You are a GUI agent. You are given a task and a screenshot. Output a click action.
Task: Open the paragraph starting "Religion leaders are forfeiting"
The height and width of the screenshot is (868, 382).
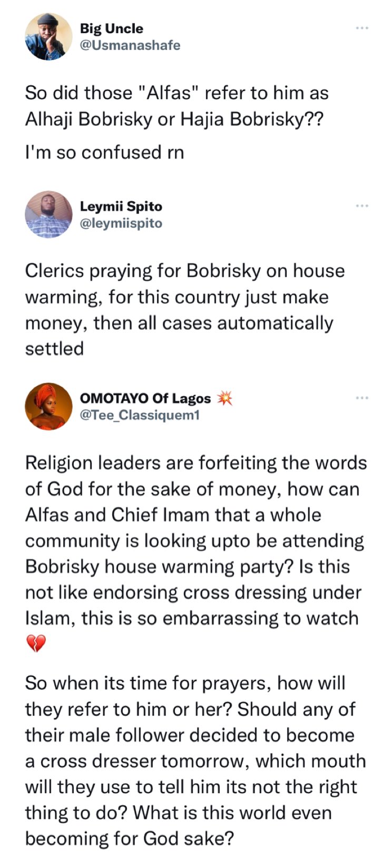[195, 540]
